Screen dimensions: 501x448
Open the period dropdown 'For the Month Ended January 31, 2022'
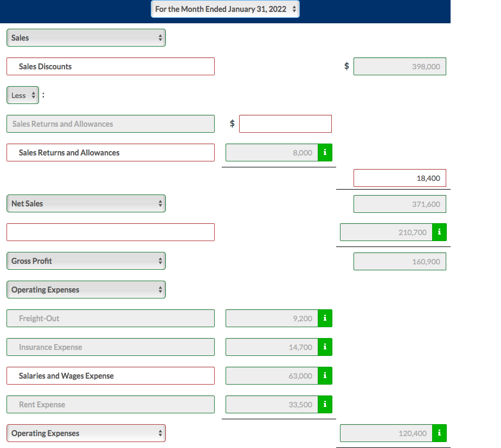point(225,9)
